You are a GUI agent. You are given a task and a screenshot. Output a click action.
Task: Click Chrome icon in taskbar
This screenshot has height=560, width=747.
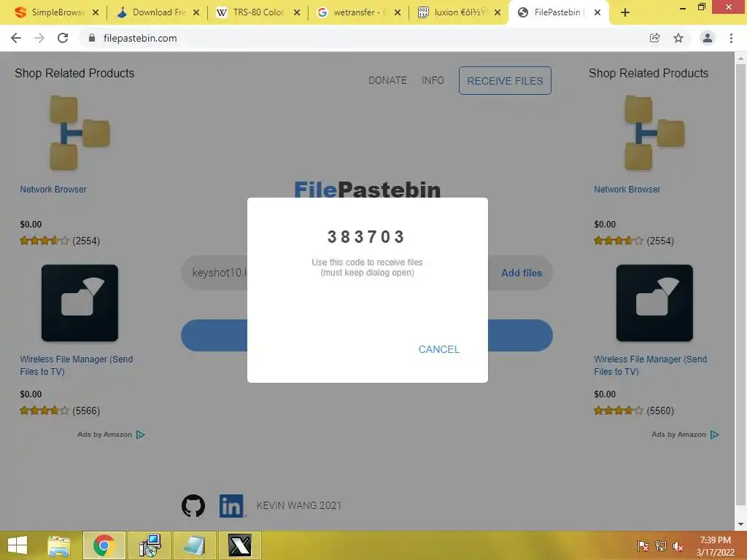[x=104, y=545]
